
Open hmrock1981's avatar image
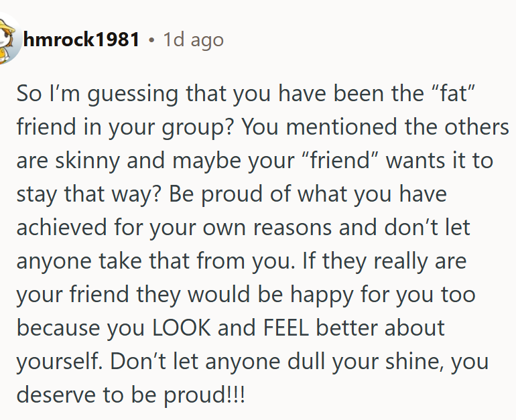point(8,39)
